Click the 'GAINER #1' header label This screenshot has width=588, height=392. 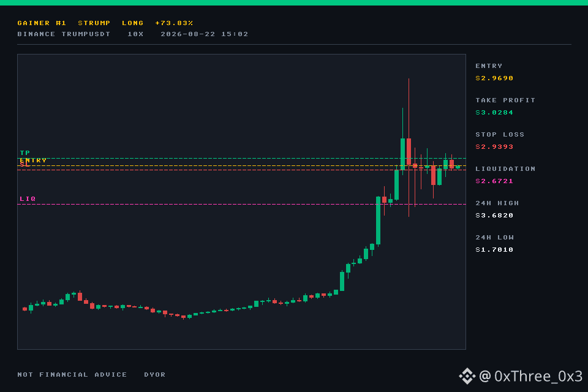(x=42, y=23)
